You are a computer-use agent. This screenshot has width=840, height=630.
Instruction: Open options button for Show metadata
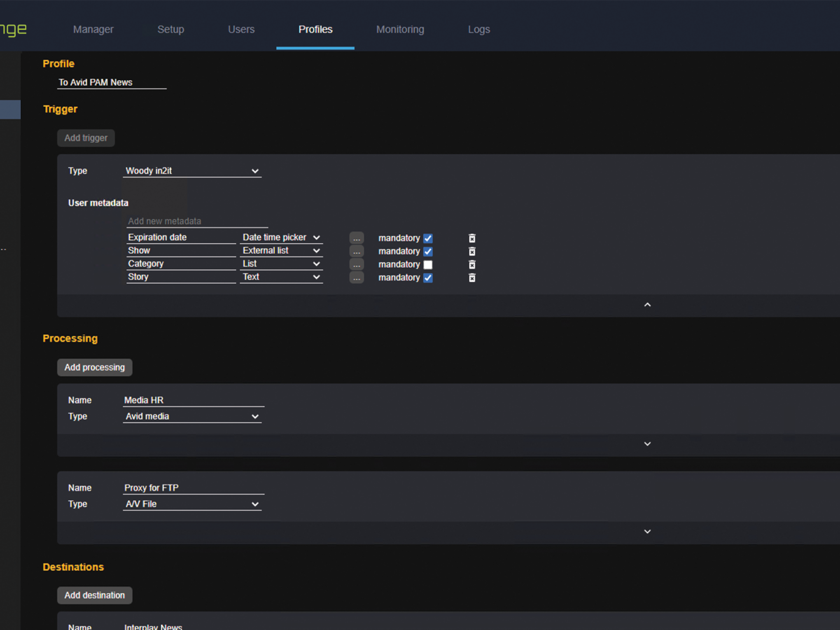[x=357, y=251]
